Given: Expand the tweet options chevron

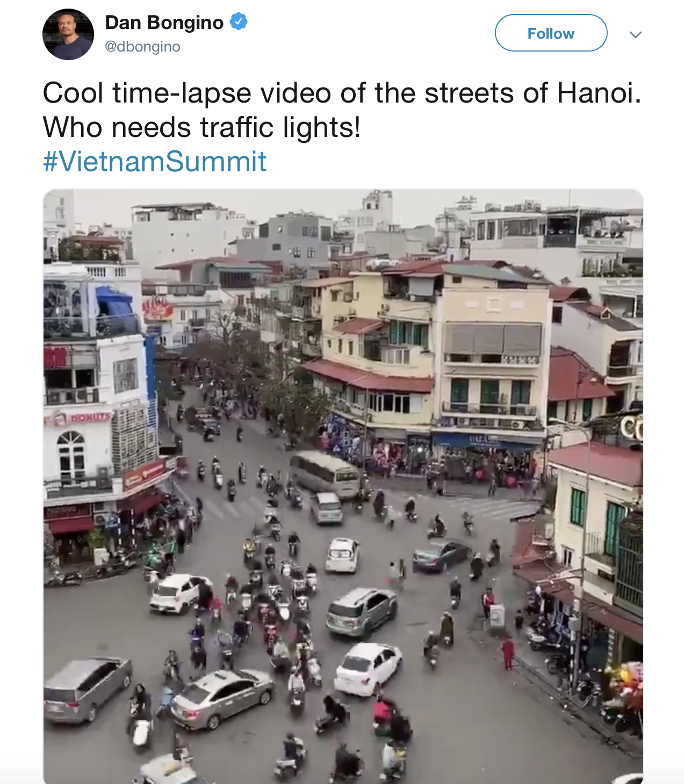Looking at the screenshot, I should [x=636, y=35].
